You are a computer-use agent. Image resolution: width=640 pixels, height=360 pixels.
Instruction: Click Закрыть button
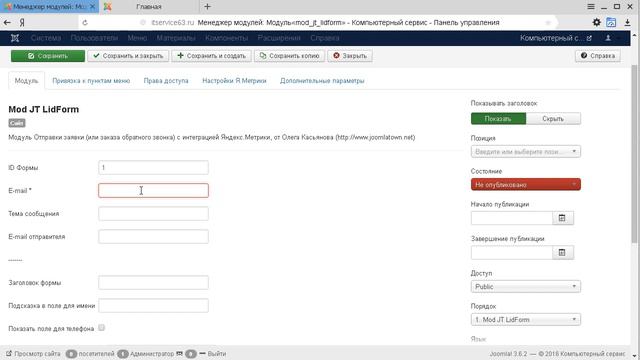click(x=350, y=56)
